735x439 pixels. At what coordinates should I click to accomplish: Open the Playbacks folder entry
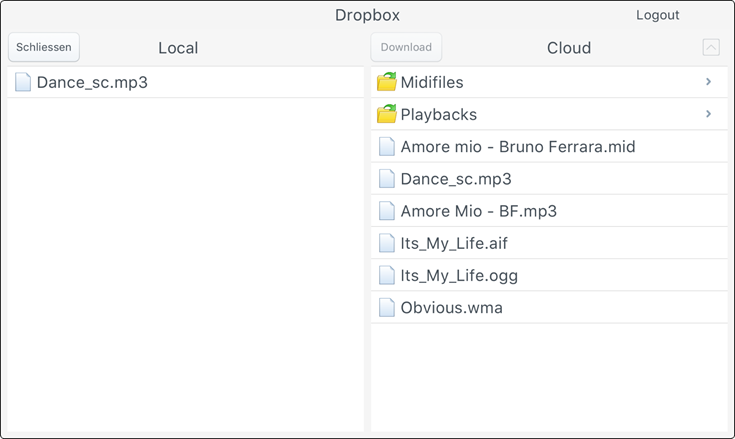point(549,114)
